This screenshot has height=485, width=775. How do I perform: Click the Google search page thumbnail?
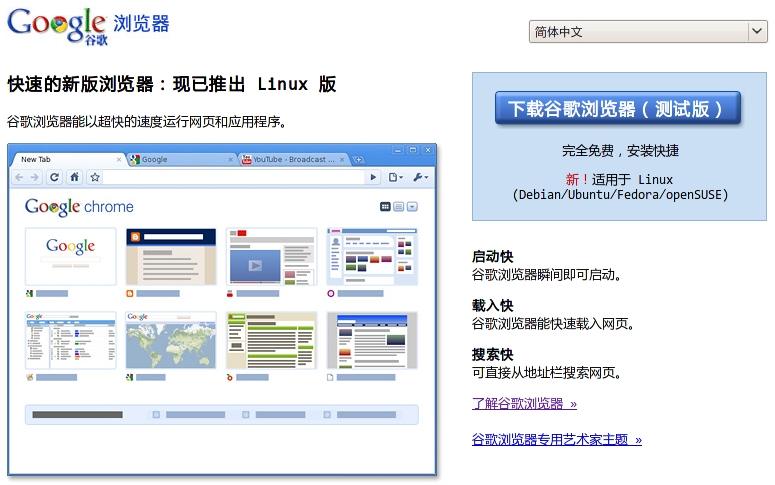pyautogui.click(x=71, y=256)
